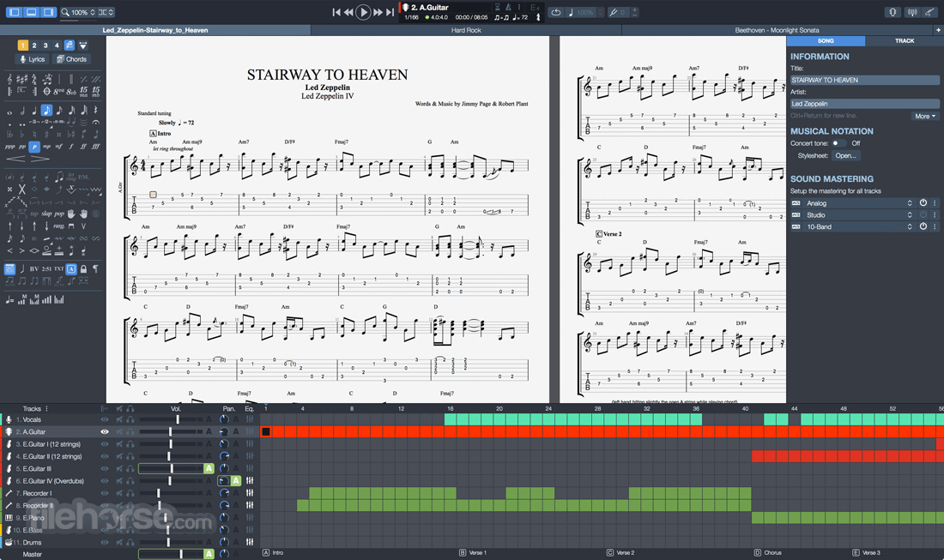Expand the More information options
Screen dimensions: 944x560
pos(925,116)
